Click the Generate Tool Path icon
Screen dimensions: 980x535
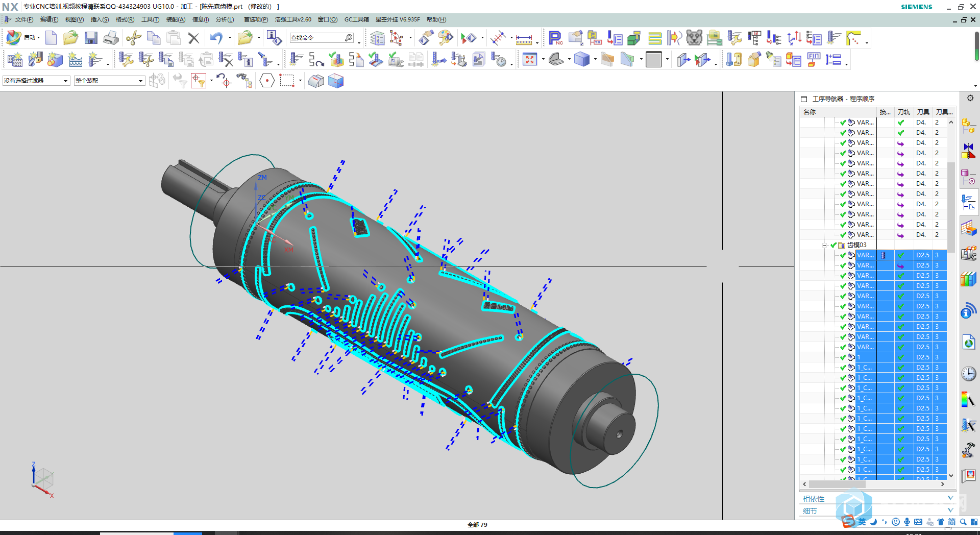[296, 60]
